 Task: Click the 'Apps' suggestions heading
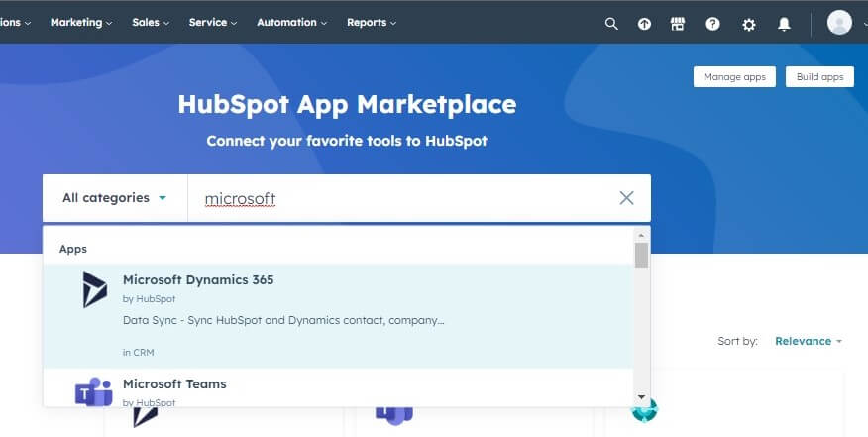tap(73, 250)
